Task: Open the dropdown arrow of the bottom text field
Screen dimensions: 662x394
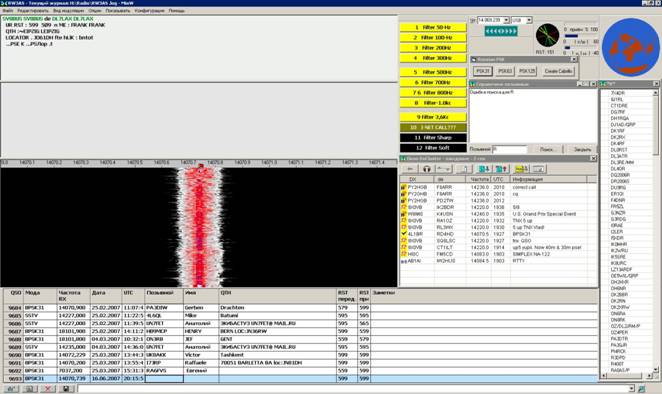Action: click(x=632, y=389)
